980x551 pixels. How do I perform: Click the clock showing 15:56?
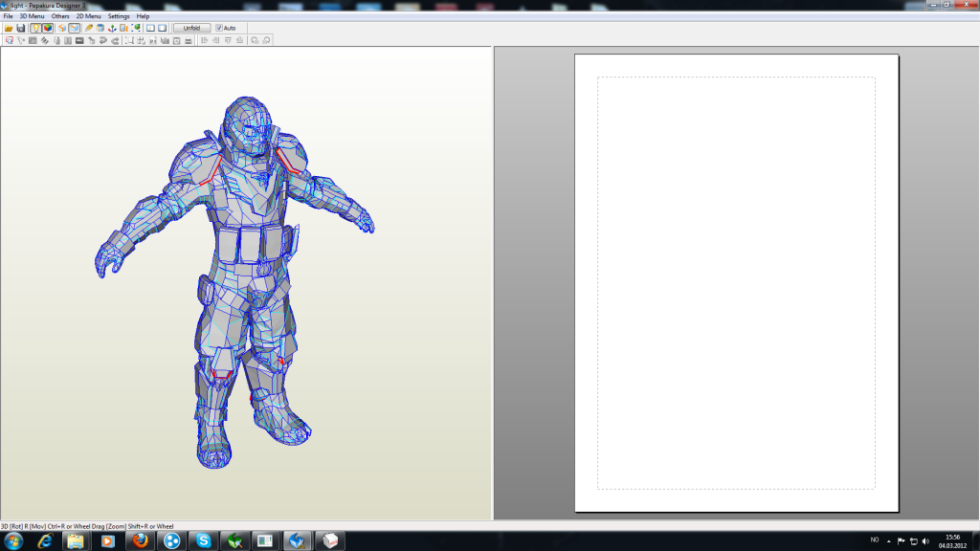point(952,541)
